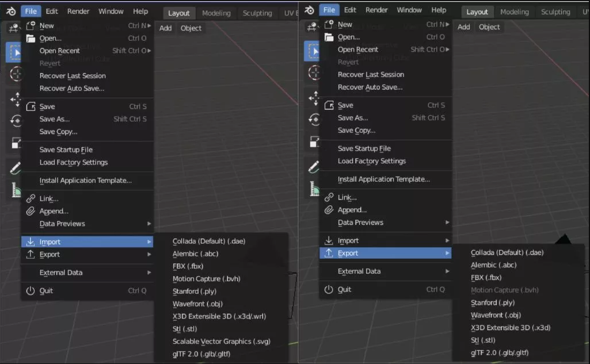Expand Open Recent submenu in left menu
This screenshot has height=364, width=590.
tap(150, 51)
